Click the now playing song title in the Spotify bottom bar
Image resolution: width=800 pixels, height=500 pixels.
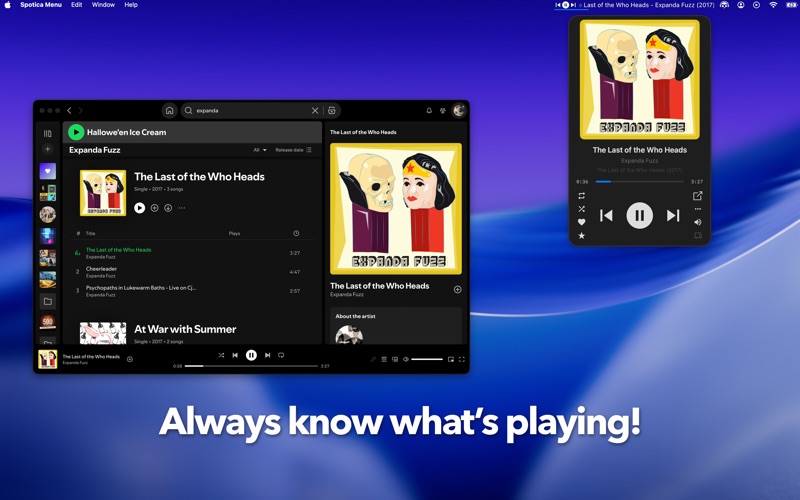pyautogui.click(x=91, y=357)
